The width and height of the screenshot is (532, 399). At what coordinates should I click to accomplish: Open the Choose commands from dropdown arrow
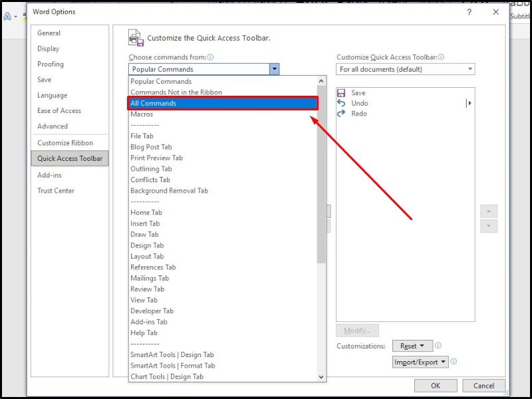pyautogui.click(x=274, y=69)
